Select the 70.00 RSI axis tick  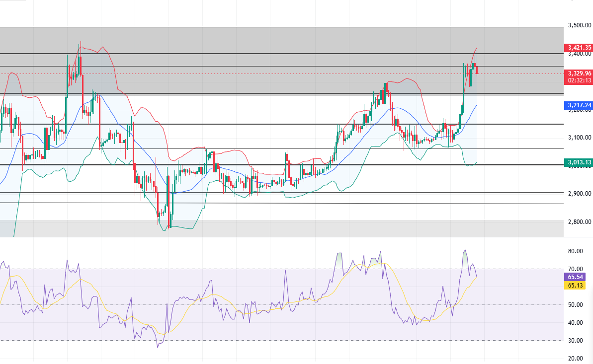(x=576, y=269)
